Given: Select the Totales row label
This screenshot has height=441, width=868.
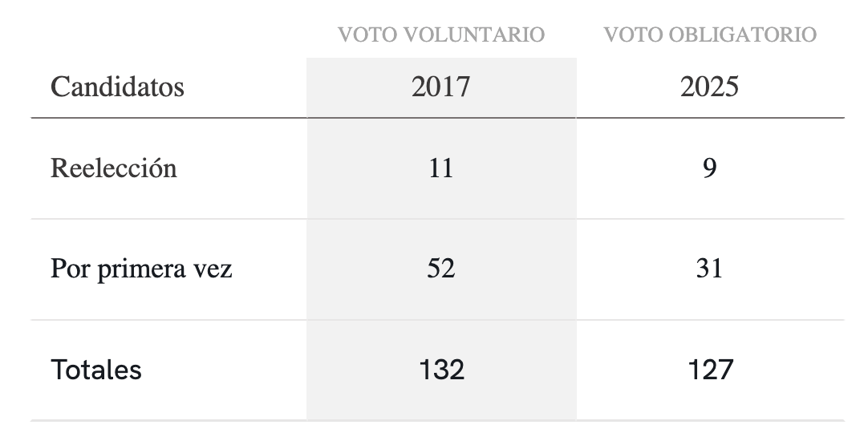Looking at the screenshot, I should point(96,370).
